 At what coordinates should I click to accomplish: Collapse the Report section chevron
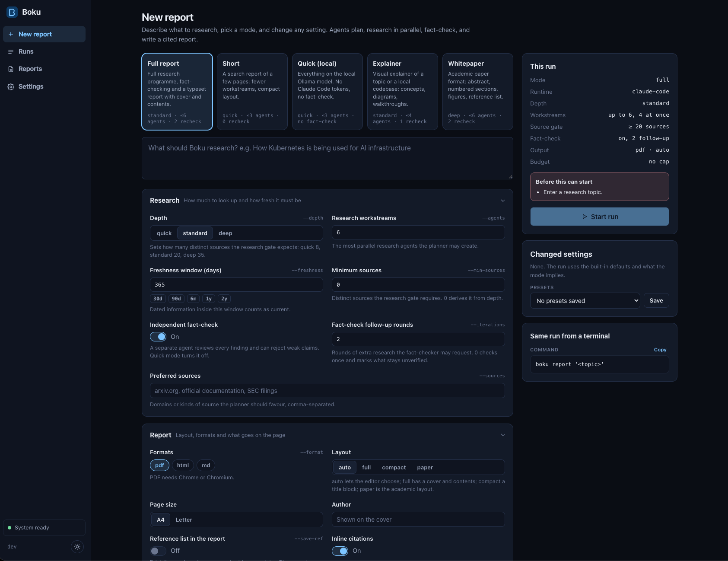coord(503,435)
